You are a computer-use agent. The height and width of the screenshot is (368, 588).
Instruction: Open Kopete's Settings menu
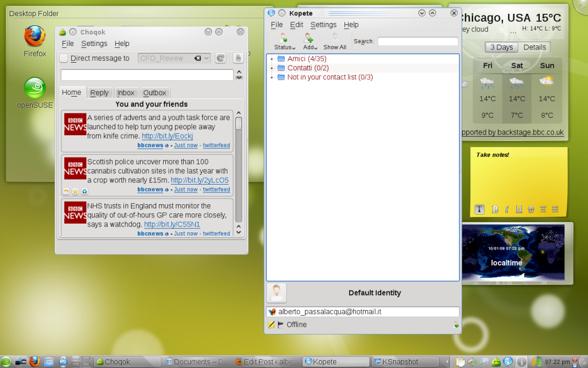coord(323,25)
